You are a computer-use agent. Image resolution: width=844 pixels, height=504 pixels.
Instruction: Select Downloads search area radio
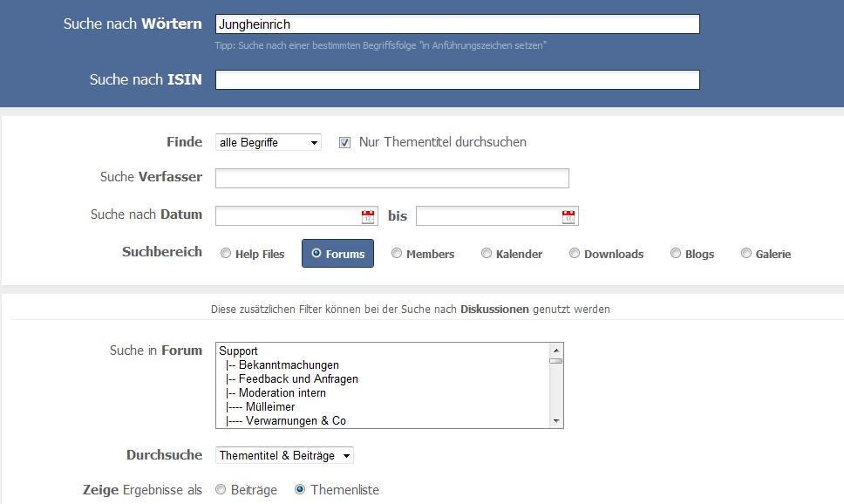point(575,253)
